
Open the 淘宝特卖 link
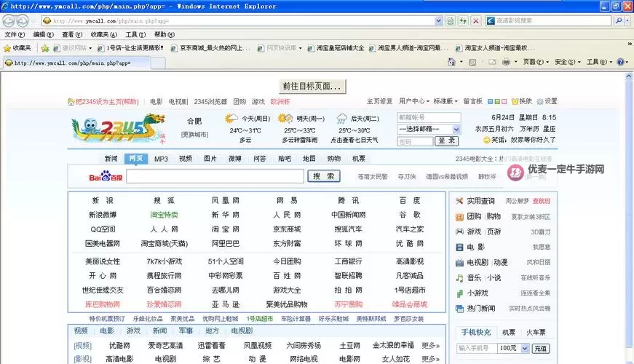[165, 215]
